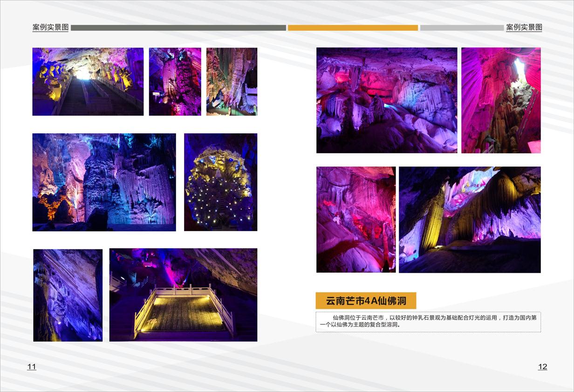Select the photo with white dotted lights
The width and height of the screenshot is (574, 392).
click(221, 182)
